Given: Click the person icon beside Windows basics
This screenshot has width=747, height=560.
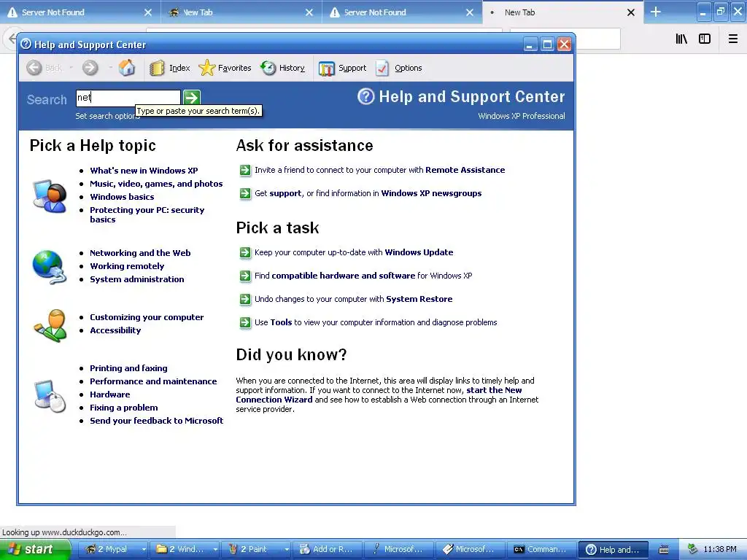Looking at the screenshot, I should (50, 196).
